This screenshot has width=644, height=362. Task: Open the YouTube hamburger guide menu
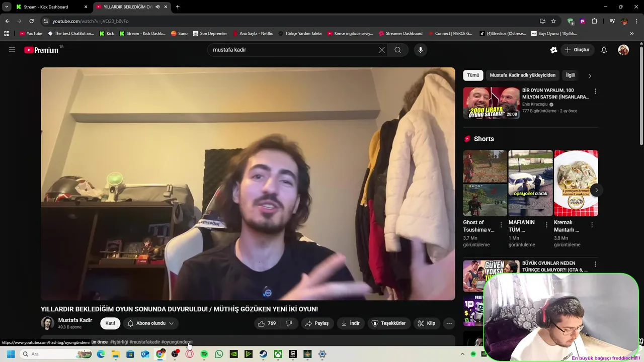[12, 50]
